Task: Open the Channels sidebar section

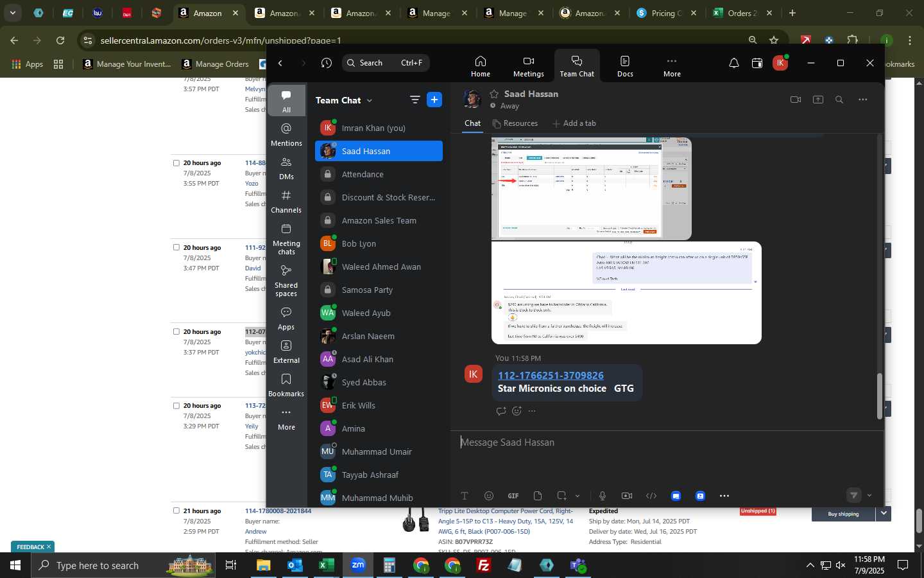Action: [286, 202]
